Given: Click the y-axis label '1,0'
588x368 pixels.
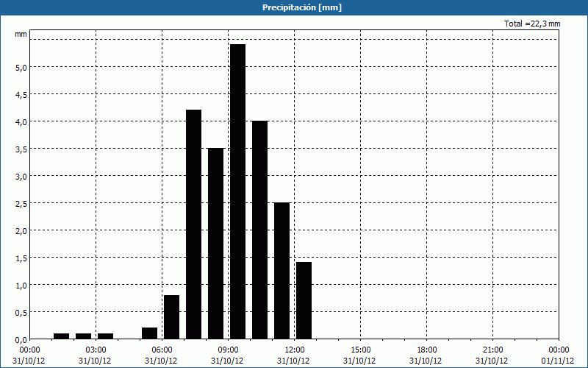Looking at the screenshot, I should 21,286.
